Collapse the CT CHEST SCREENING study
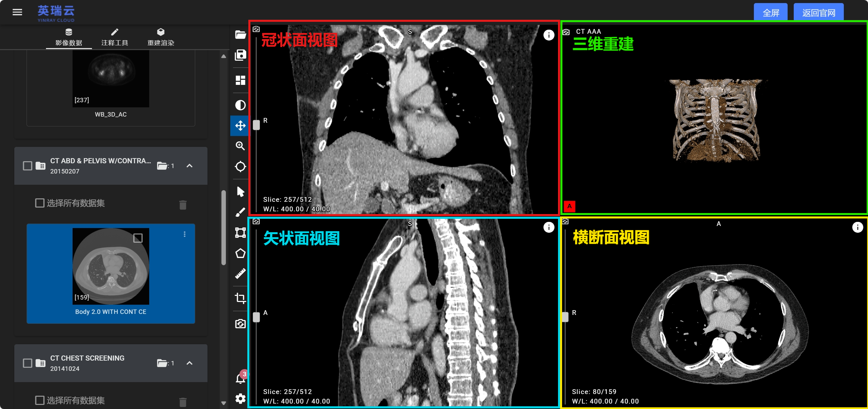 [189, 363]
